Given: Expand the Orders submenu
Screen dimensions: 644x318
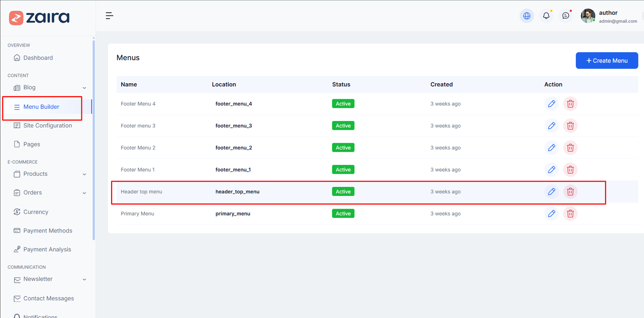Looking at the screenshot, I should [x=84, y=193].
